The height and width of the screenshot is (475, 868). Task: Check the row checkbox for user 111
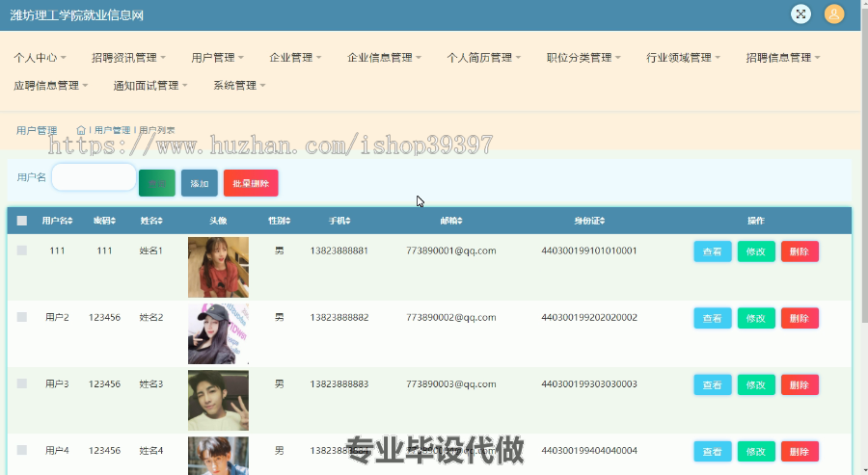click(x=21, y=251)
